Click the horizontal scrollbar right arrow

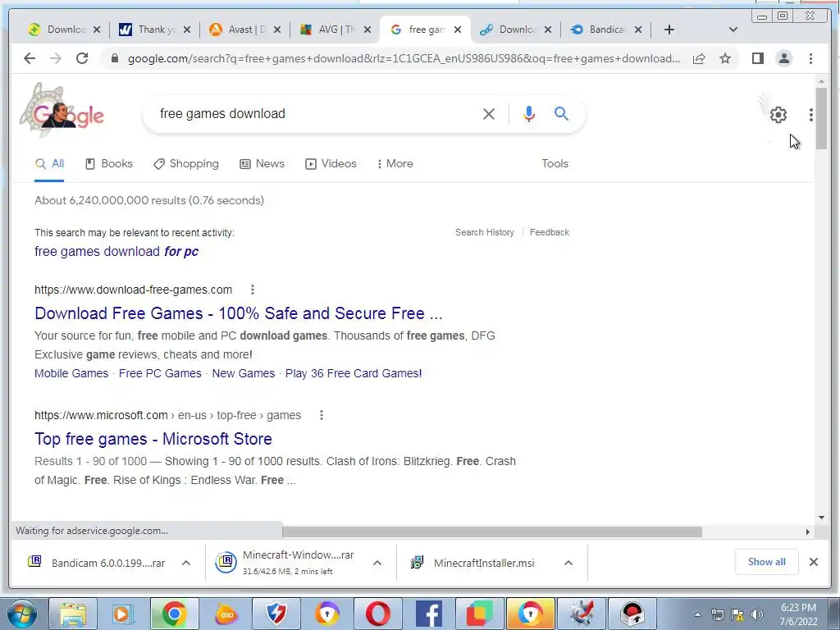[x=808, y=532]
